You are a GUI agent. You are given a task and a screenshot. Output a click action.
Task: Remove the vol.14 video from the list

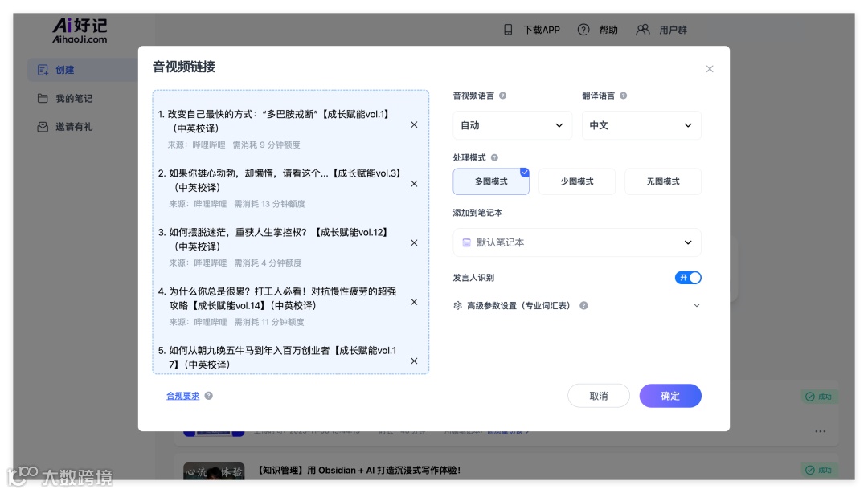point(414,302)
